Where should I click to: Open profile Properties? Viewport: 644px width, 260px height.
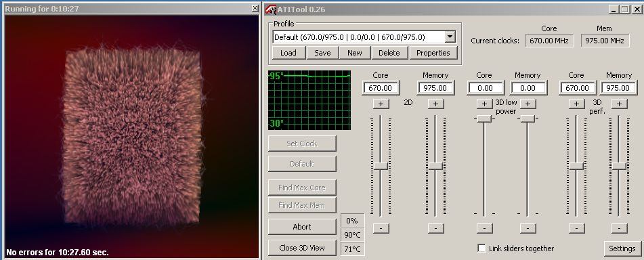tap(433, 53)
